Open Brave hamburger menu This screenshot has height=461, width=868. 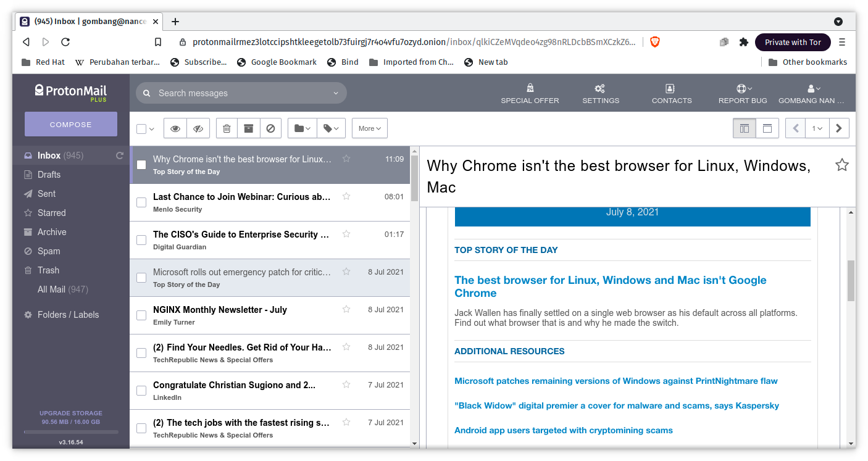click(x=842, y=42)
